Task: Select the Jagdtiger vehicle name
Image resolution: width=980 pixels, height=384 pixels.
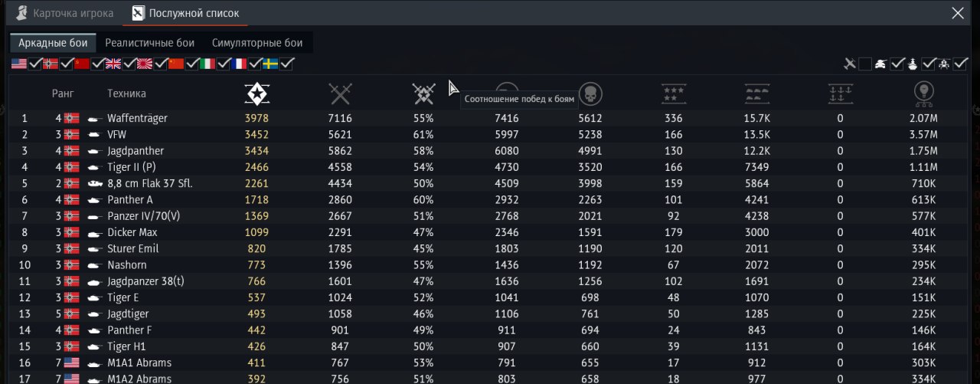Action: click(128, 314)
